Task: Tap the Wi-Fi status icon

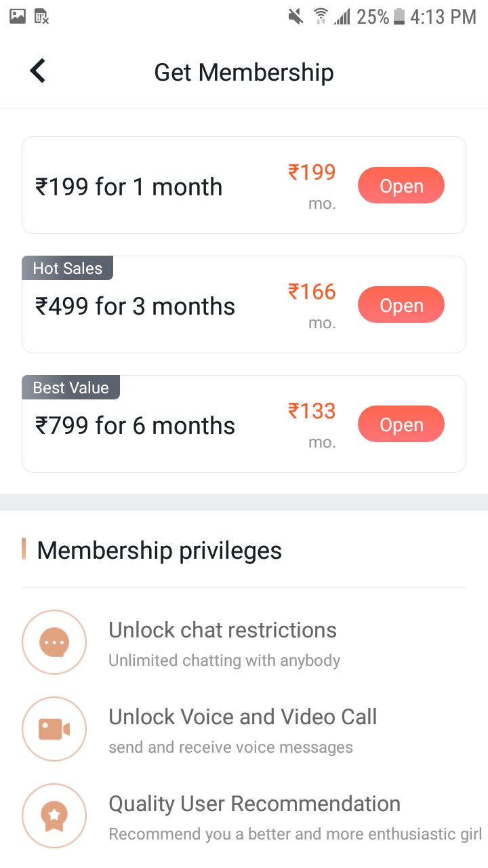Action: click(320, 16)
